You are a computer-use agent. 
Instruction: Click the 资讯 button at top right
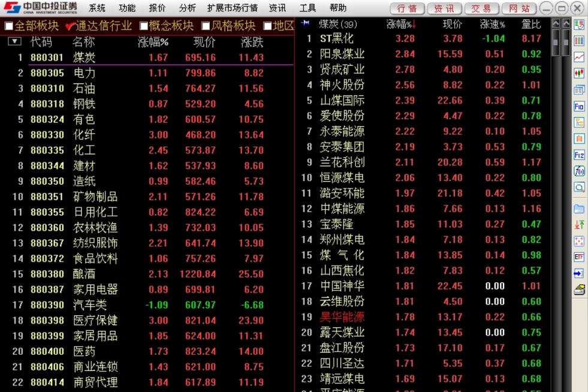[444, 8]
